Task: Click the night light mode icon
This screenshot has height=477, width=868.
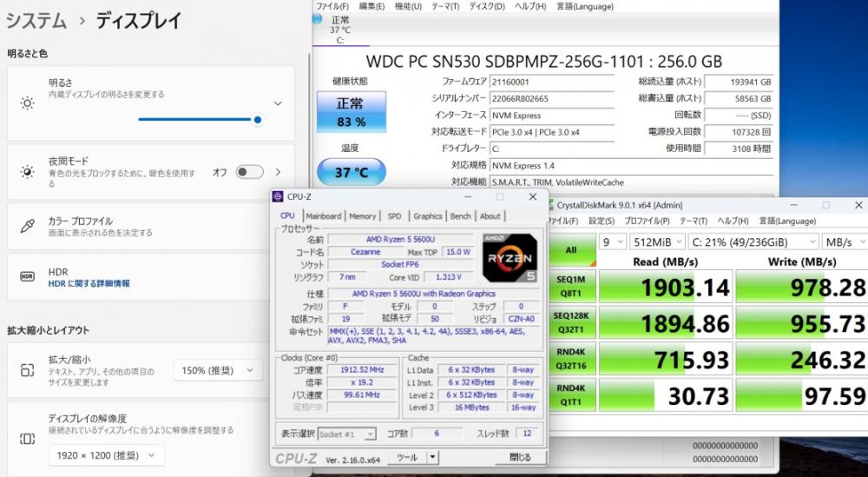Action: click(x=27, y=172)
